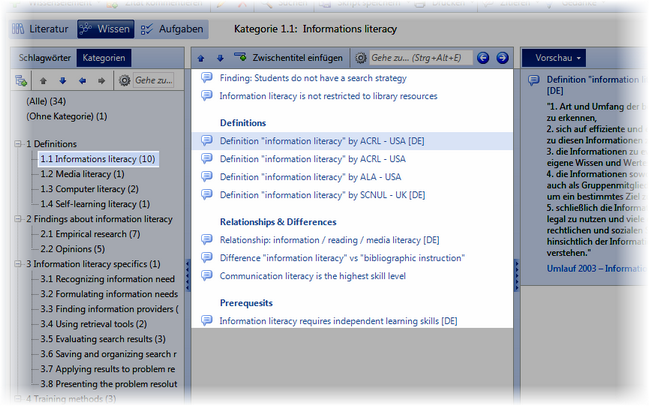Select category 1.1 Informations literacy (10)
The width and height of the screenshot is (649, 406).
pos(98,159)
